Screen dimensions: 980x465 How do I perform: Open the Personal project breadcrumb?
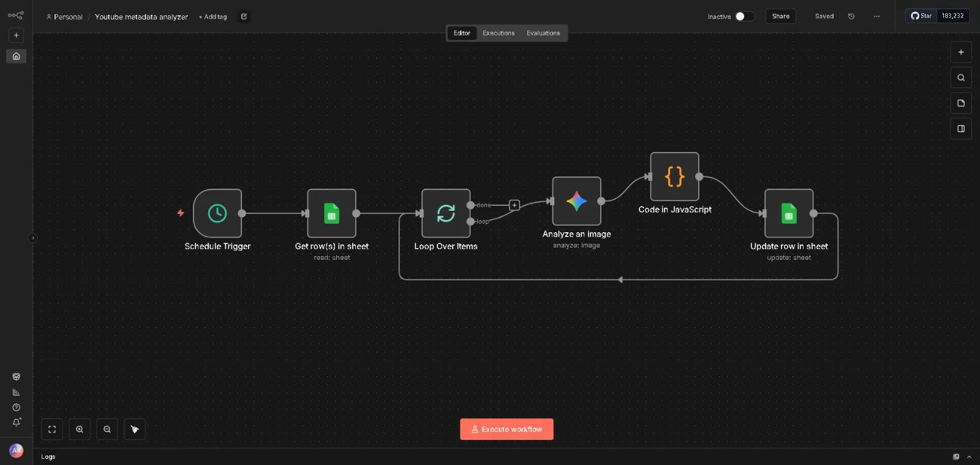(64, 17)
